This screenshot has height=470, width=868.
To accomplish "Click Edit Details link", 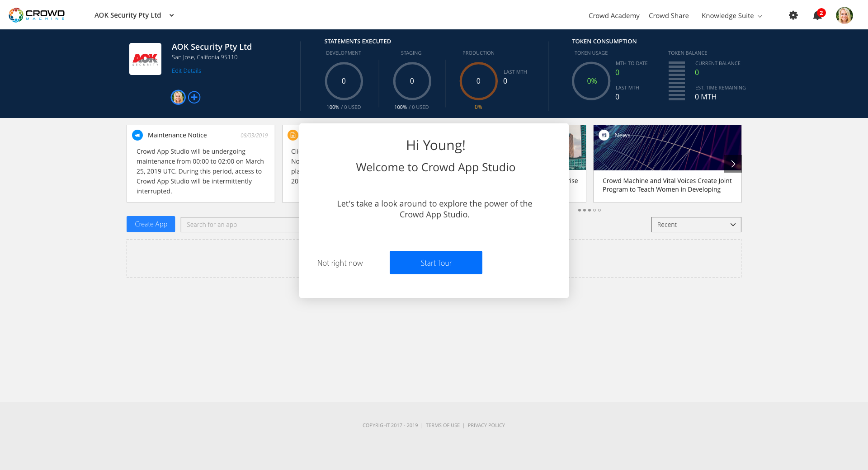I will pos(186,71).
